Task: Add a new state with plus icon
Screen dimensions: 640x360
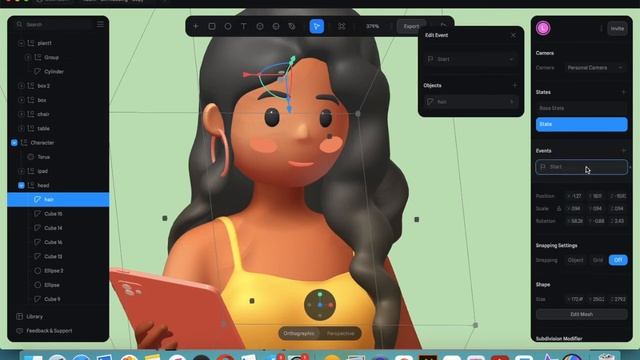Action: [x=623, y=92]
